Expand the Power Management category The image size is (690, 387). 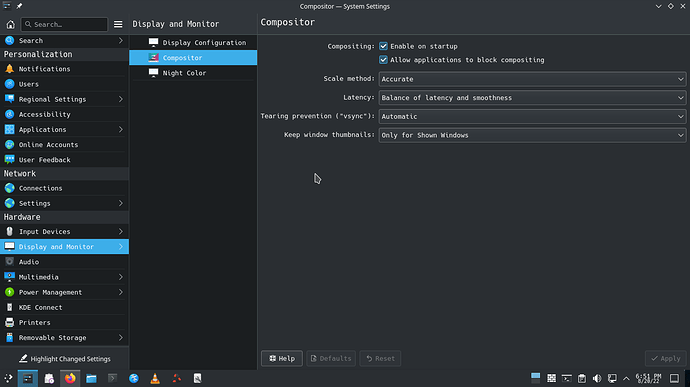64,292
